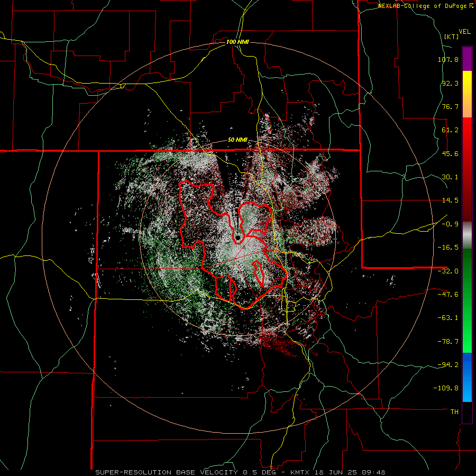Click the '18 JUN 25 09:48' timestamp
Image resolution: width=476 pixels, height=476 pixels.
(349, 472)
